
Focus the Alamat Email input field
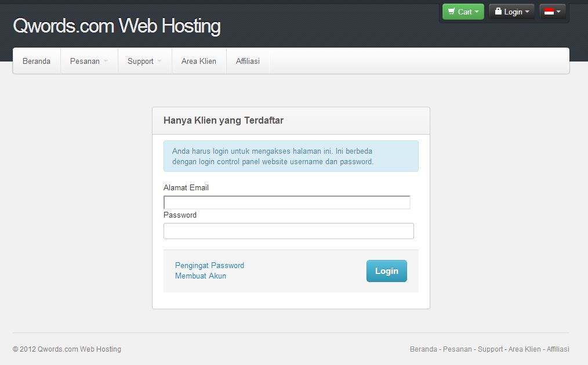click(287, 203)
